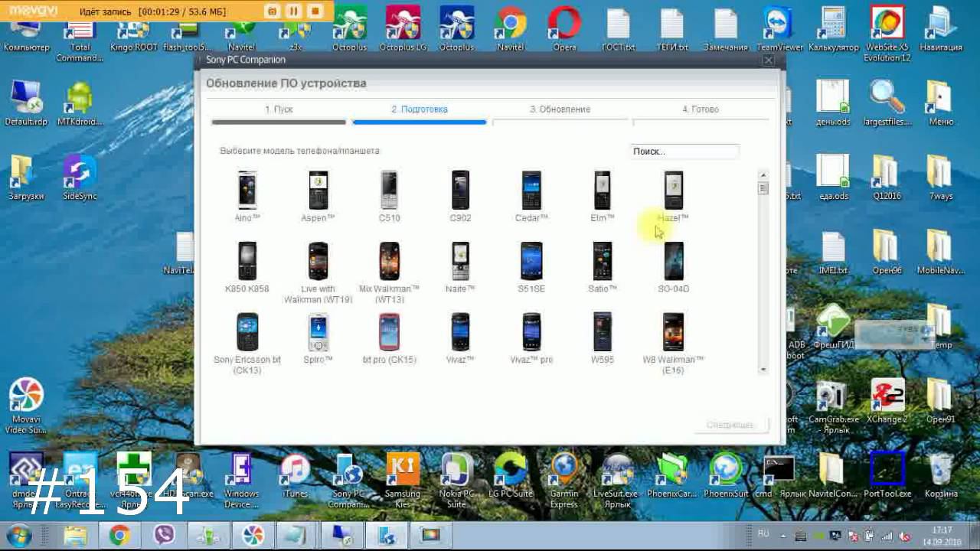Screen dimensions: 980x551
Task: Open the SideSync desktop icon
Action: [x=80, y=178]
